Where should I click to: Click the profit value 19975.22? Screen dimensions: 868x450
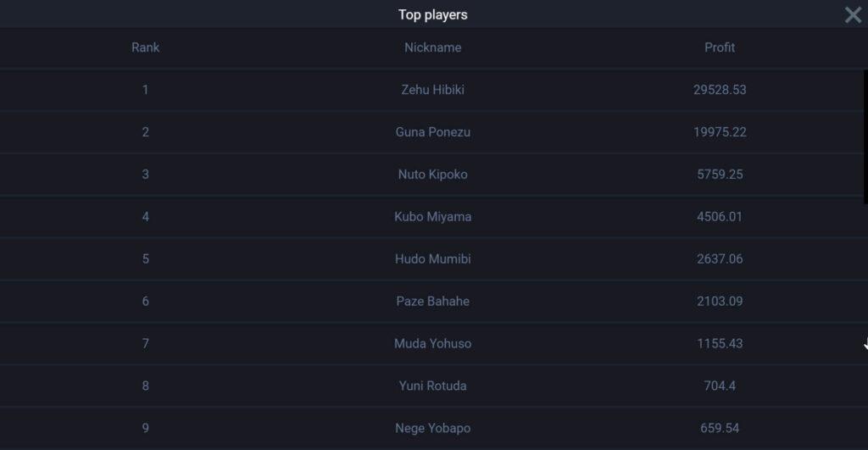click(x=719, y=131)
